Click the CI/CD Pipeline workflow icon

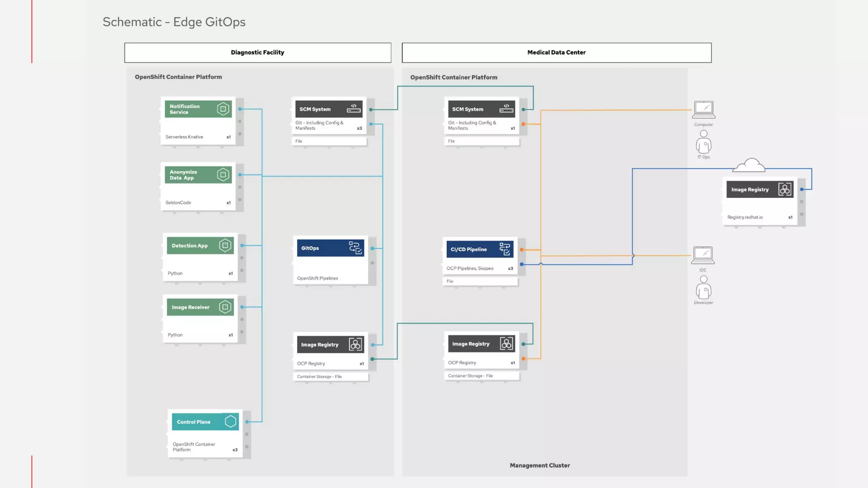[x=505, y=249]
